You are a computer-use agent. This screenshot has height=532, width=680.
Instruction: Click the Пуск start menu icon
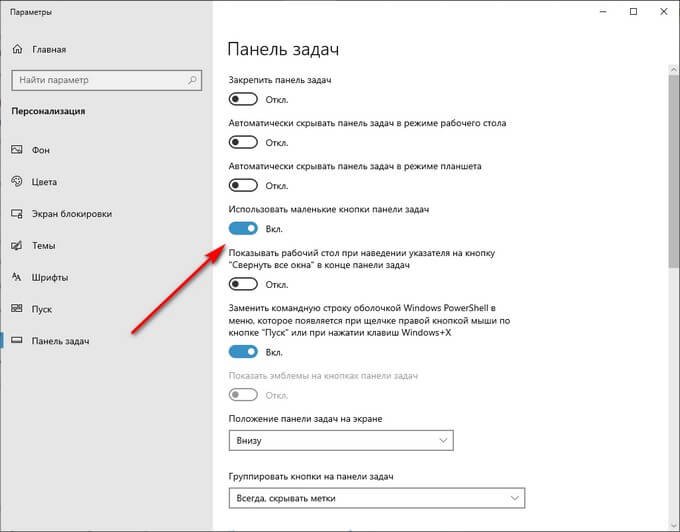17,309
